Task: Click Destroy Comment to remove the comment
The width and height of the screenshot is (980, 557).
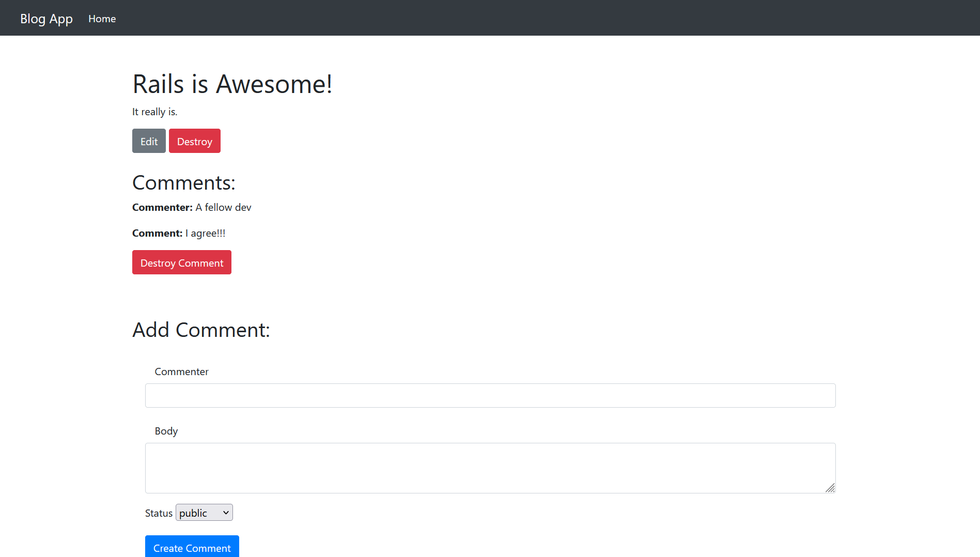Action: [x=181, y=262]
